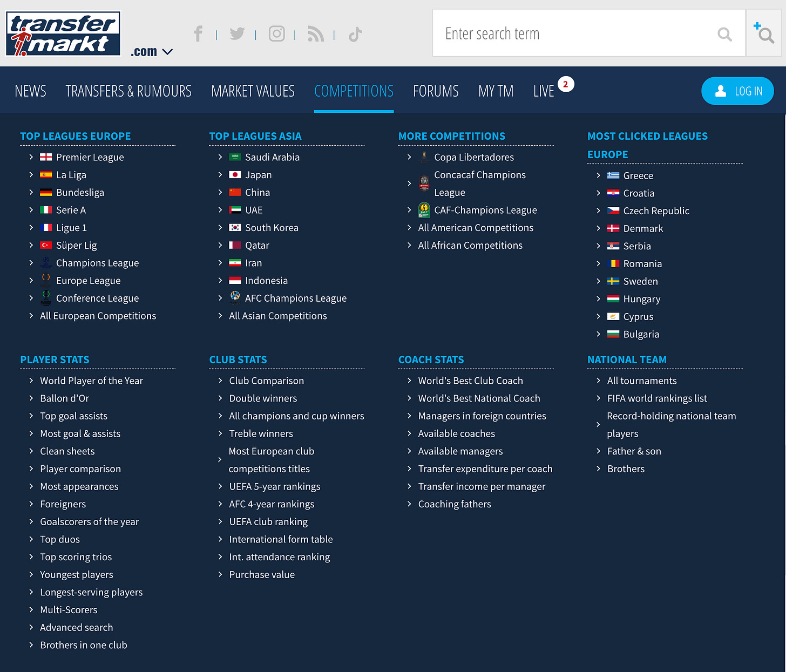Image resolution: width=786 pixels, height=672 pixels.
Task: Open the Market Values menu
Action: [253, 91]
